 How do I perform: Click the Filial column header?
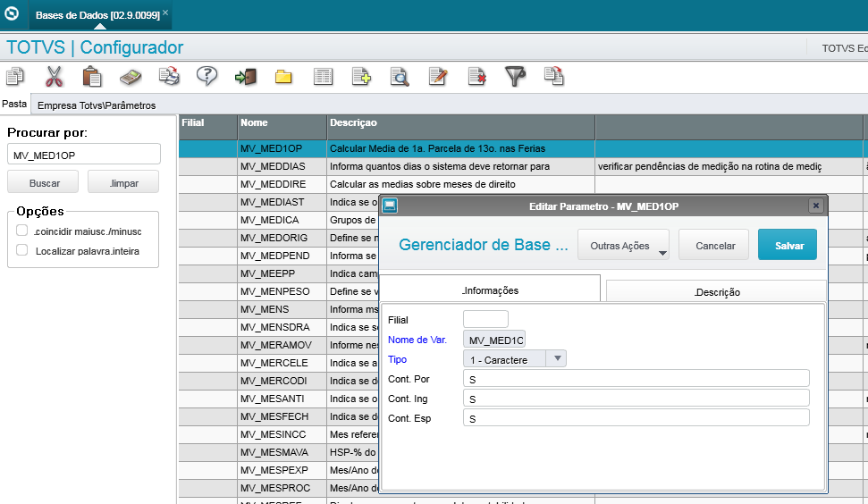[208, 127]
